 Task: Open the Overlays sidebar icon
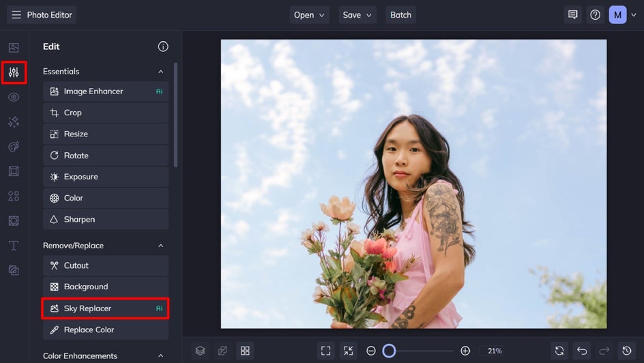pyautogui.click(x=14, y=220)
